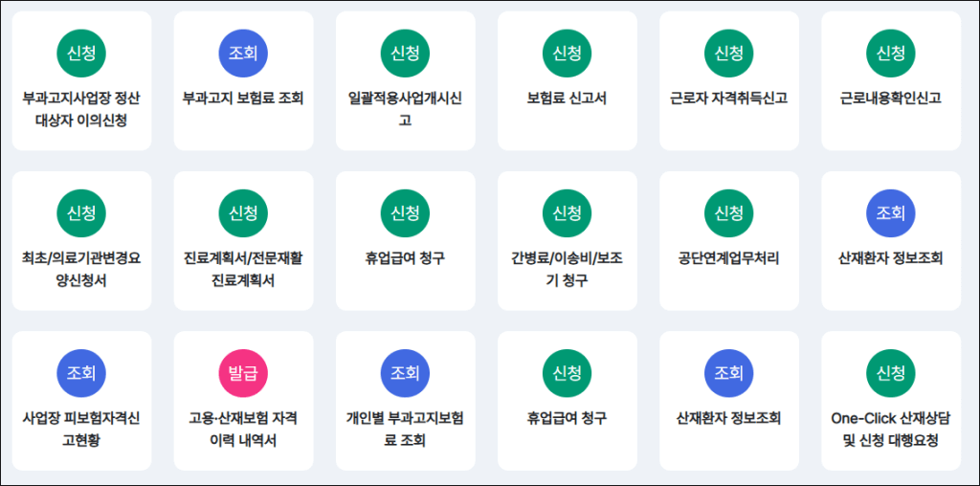The height and width of the screenshot is (486, 980).
Task: Select the 공단연계업무처리 text label
Action: [x=729, y=257]
